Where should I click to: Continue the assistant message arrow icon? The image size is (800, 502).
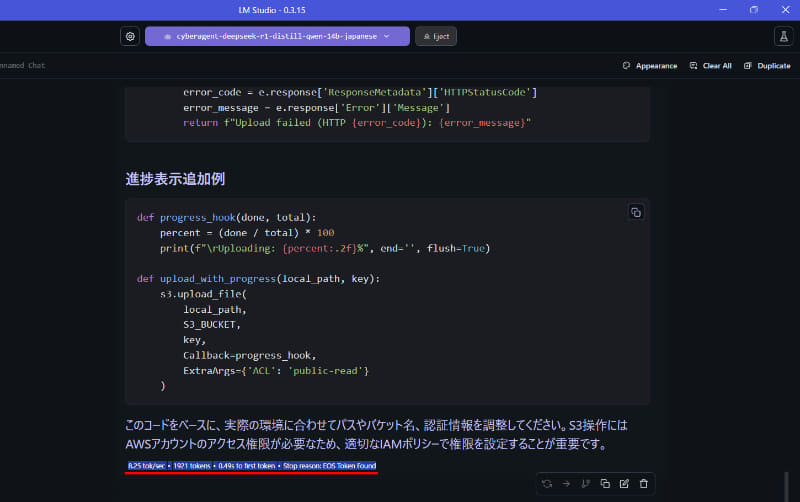coord(566,484)
